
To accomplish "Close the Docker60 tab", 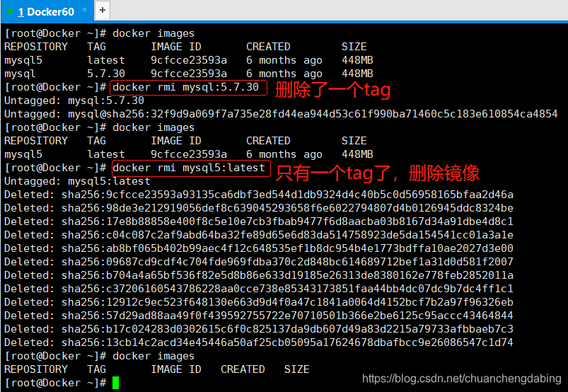I will click(x=84, y=10).
